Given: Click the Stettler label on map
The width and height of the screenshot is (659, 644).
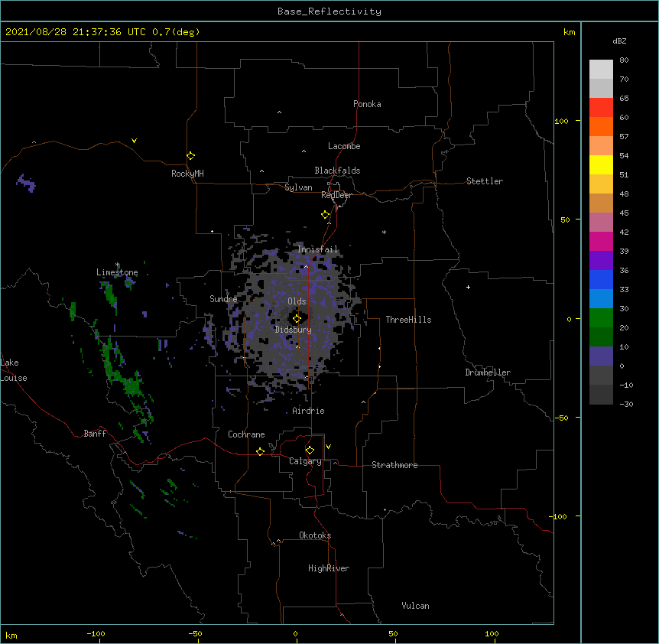Looking at the screenshot, I should coord(485,181).
